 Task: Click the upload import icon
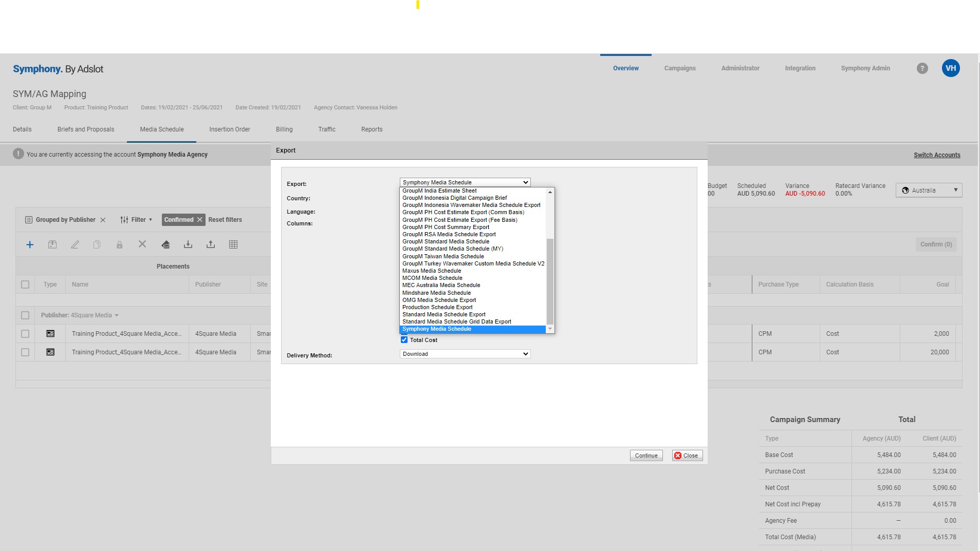(211, 244)
